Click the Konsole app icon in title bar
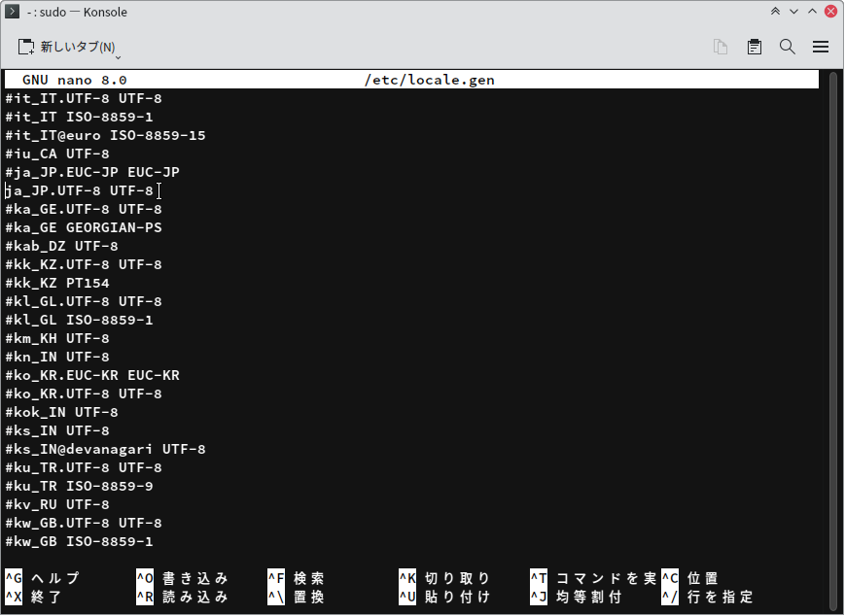Image resolution: width=845 pixels, height=616 pixels. [12, 13]
